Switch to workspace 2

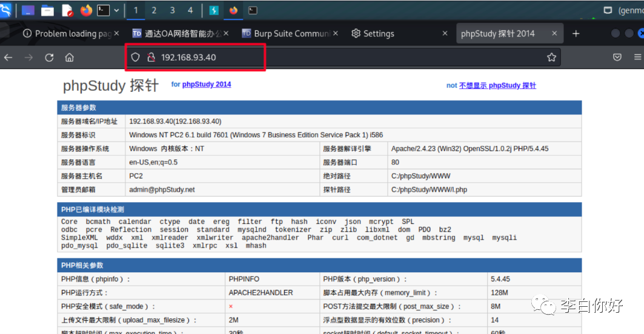154,10
